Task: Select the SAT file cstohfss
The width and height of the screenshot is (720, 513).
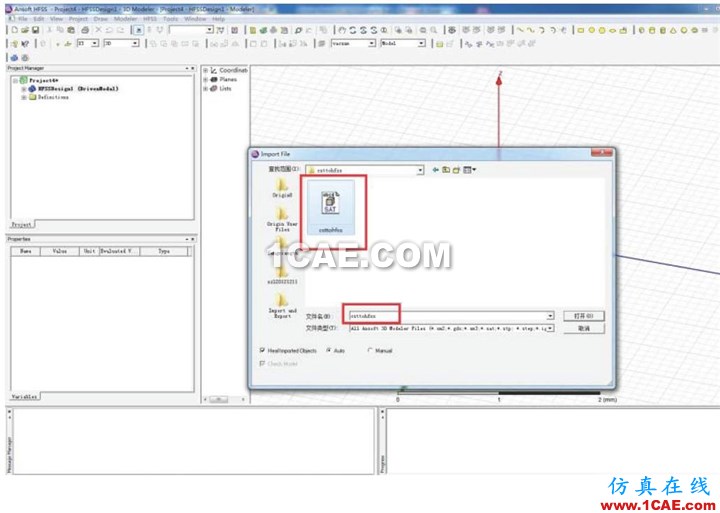Action: 331,208
